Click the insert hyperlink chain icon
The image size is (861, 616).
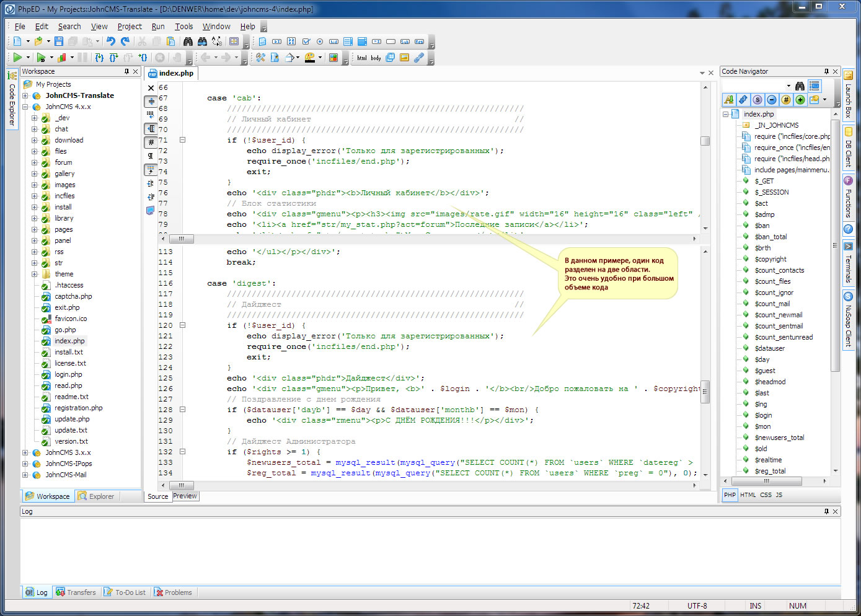pos(419,58)
